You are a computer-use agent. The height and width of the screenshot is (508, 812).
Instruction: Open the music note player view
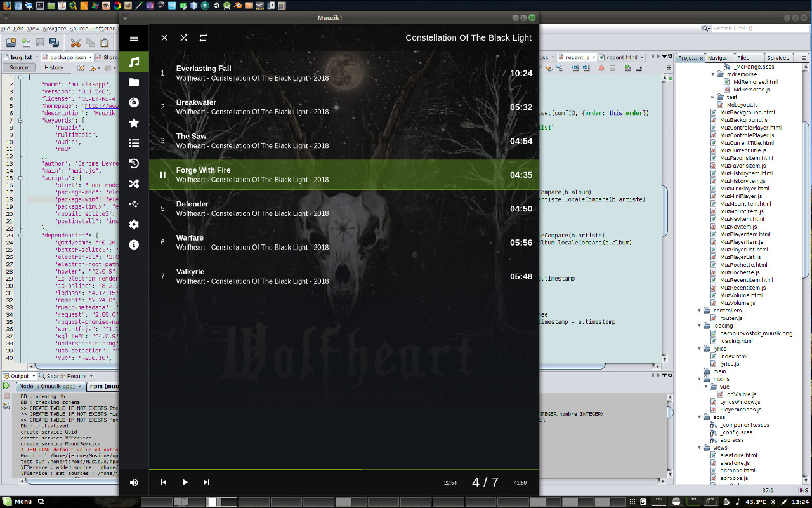click(x=134, y=62)
